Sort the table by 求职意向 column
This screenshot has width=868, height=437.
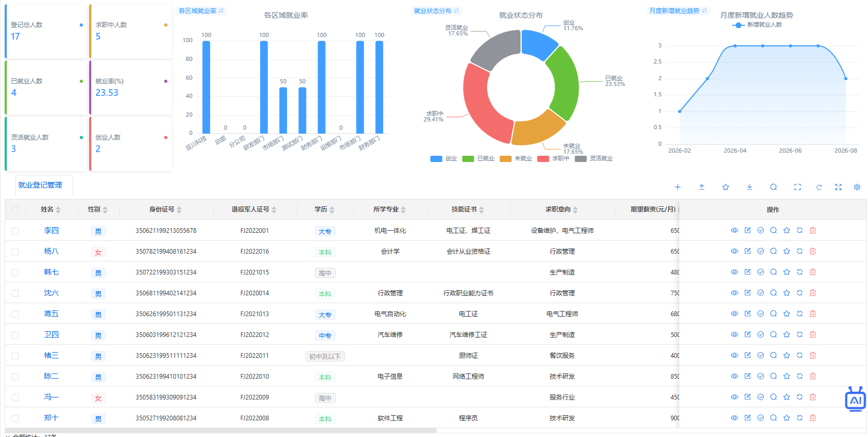tap(576, 210)
